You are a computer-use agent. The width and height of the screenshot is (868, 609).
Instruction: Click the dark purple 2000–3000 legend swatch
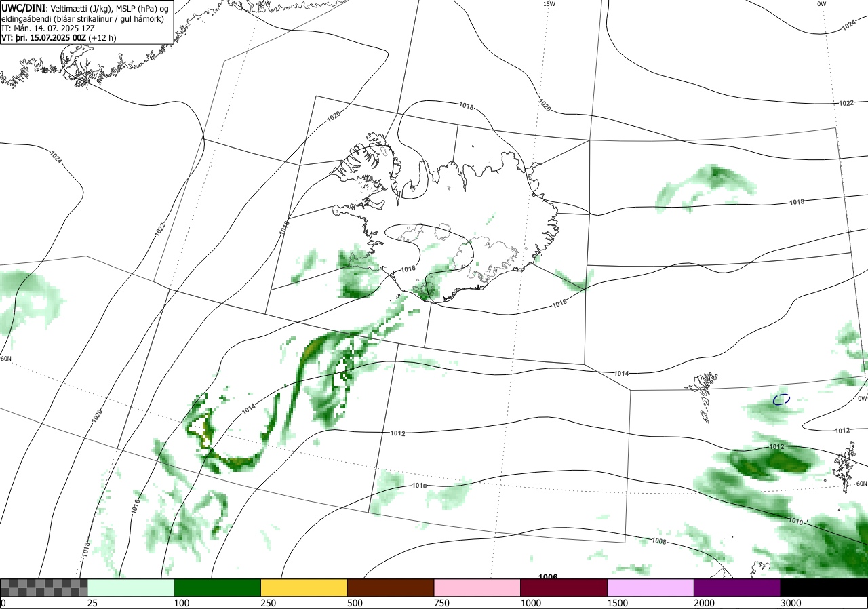[737, 587]
